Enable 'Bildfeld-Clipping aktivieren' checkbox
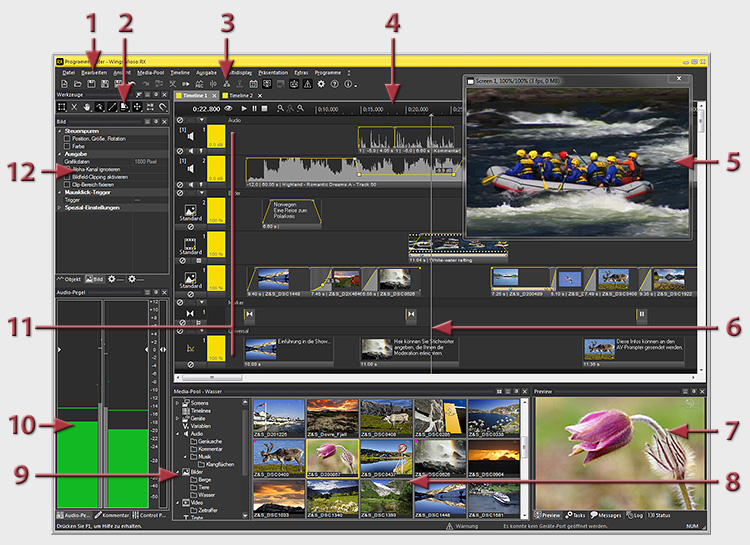Viewport: 750px width, 545px height. point(68,177)
